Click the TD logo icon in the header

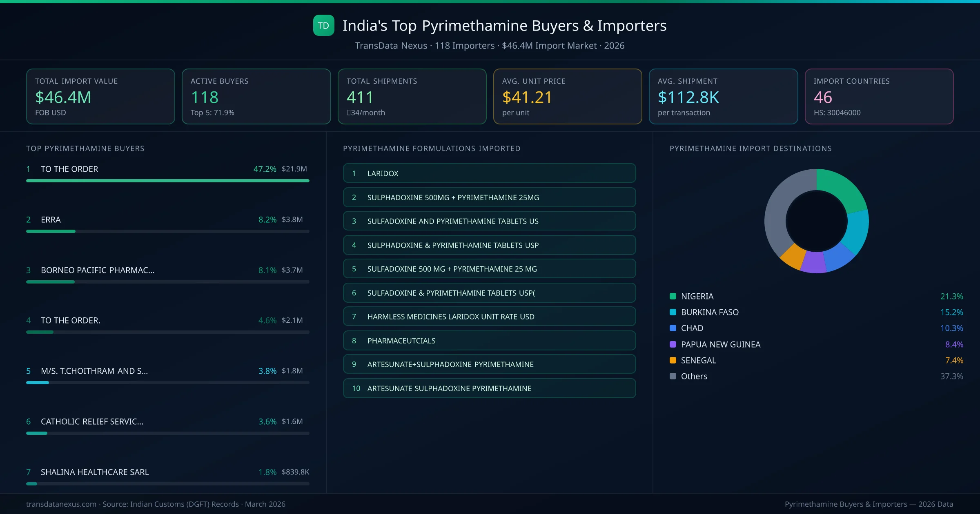click(x=323, y=25)
